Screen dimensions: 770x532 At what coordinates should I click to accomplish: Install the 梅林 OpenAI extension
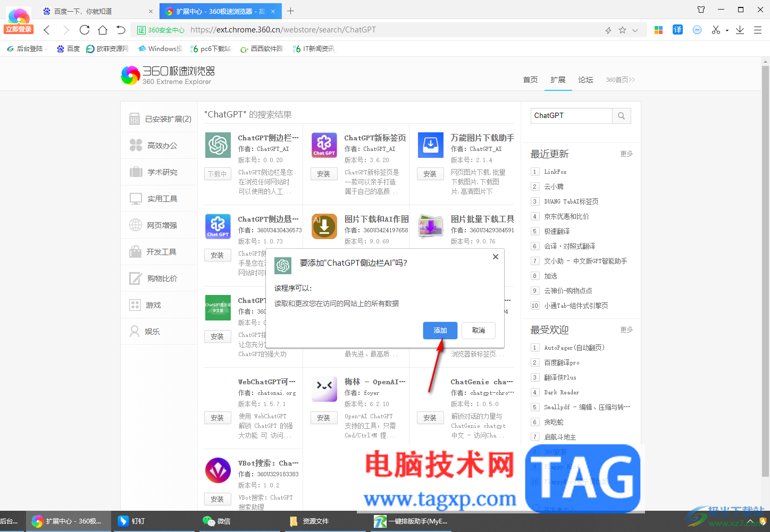click(x=324, y=418)
